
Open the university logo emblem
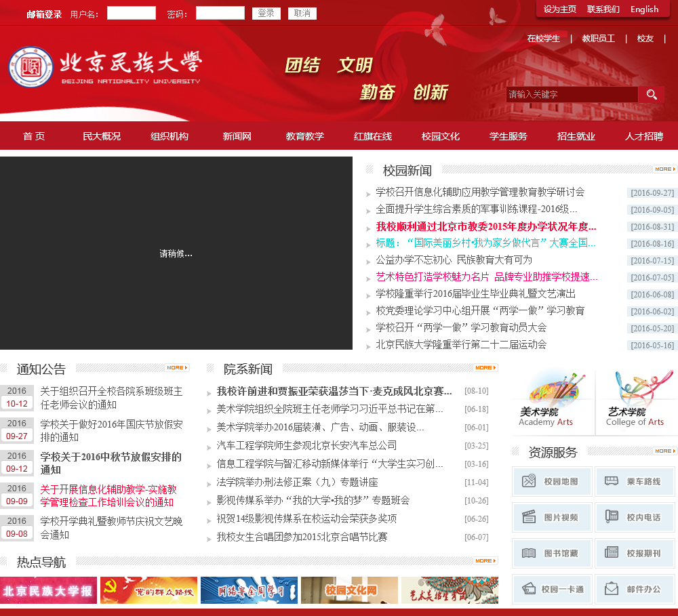31,67
